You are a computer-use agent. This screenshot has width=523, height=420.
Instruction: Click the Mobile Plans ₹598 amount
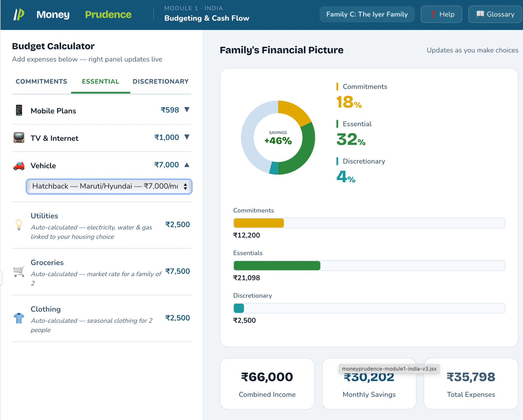(x=170, y=110)
